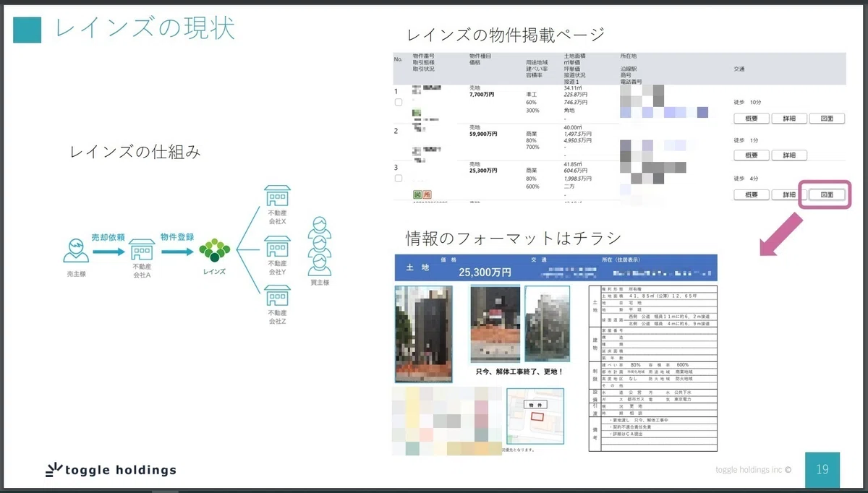Click the 不動産会社A building icon
Screen dimensions: 868x493
pos(142,251)
